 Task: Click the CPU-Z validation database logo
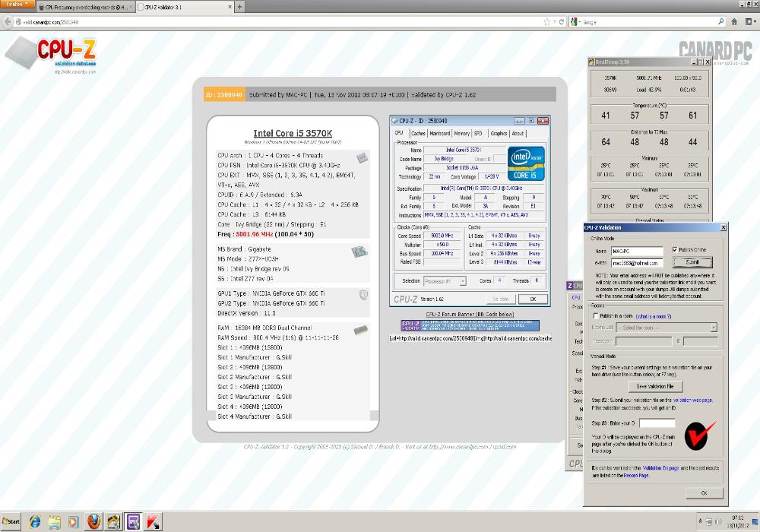tap(51, 55)
